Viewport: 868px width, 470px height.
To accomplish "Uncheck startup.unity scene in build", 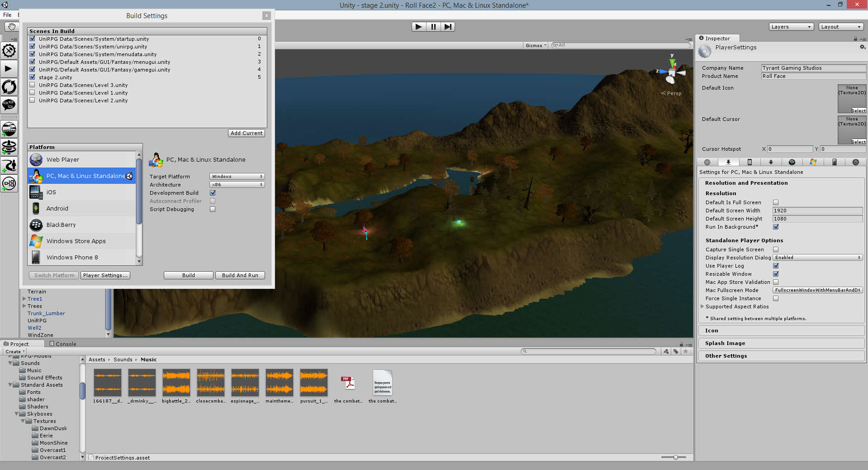I will (33, 38).
